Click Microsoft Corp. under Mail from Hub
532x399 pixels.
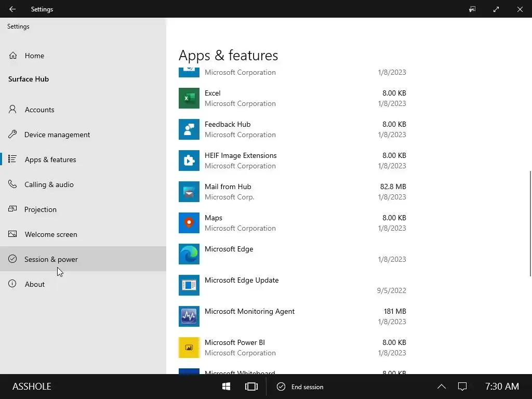[229, 197]
